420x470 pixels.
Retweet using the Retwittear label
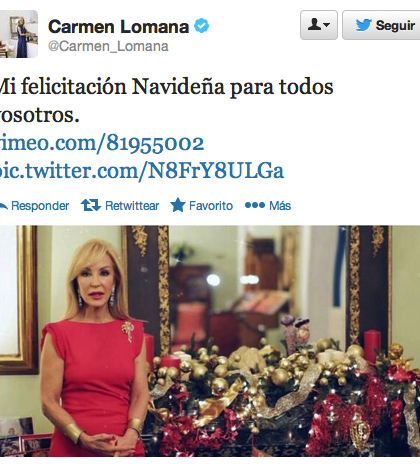(x=132, y=206)
